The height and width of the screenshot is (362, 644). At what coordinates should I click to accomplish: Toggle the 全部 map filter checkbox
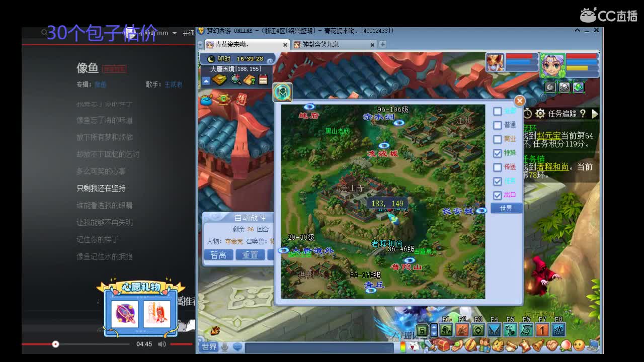tap(498, 111)
